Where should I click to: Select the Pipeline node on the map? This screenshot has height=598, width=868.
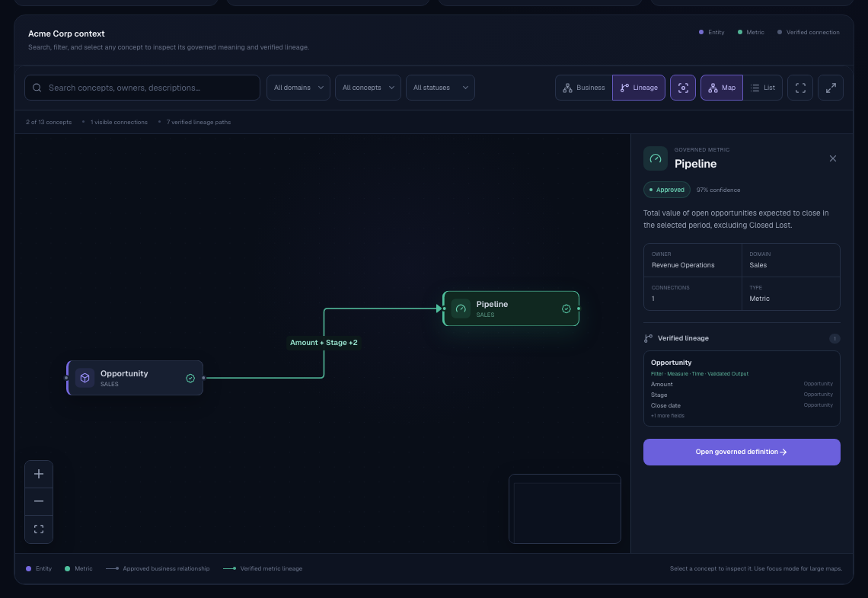point(511,309)
